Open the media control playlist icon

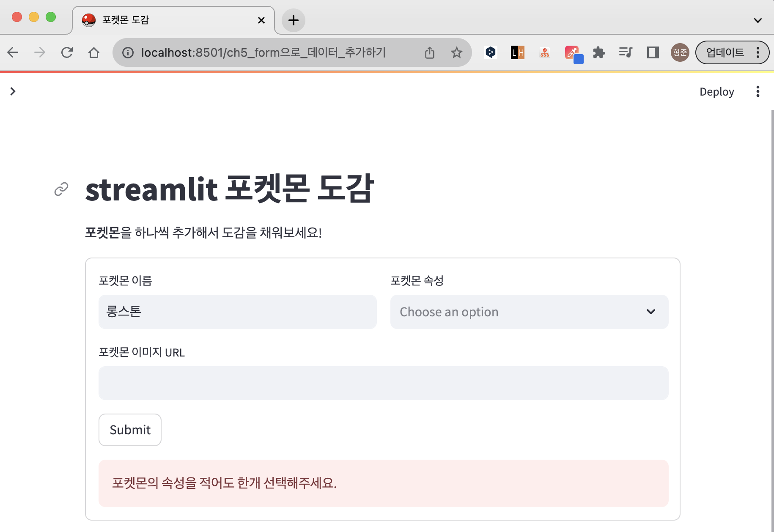(626, 52)
